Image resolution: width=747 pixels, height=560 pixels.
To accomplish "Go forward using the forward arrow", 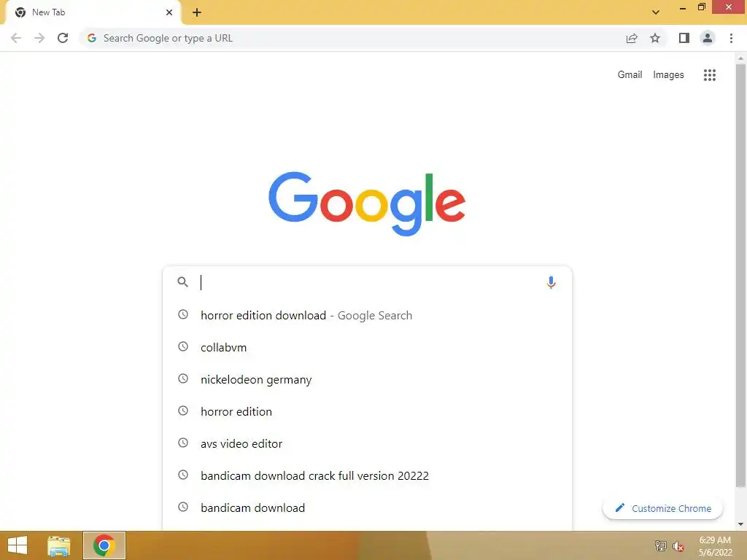I will tap(39, 38).
